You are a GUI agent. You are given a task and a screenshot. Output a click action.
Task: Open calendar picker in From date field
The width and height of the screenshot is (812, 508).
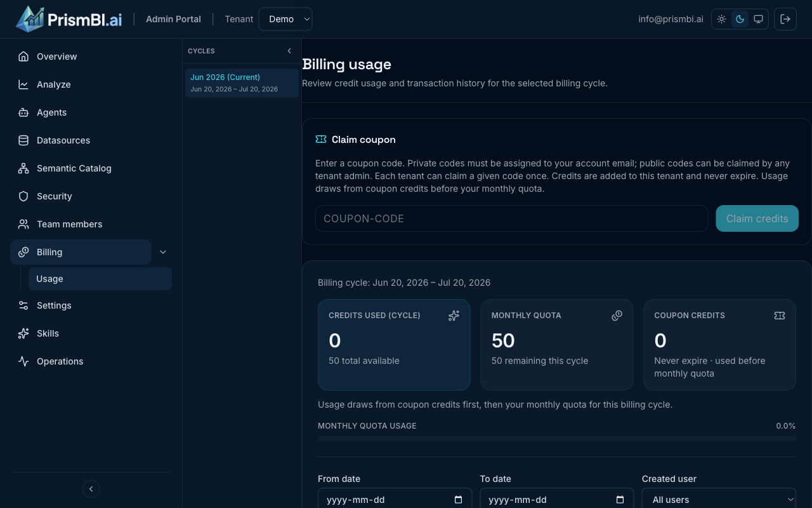pyautogui.click(x=459, y=500)
